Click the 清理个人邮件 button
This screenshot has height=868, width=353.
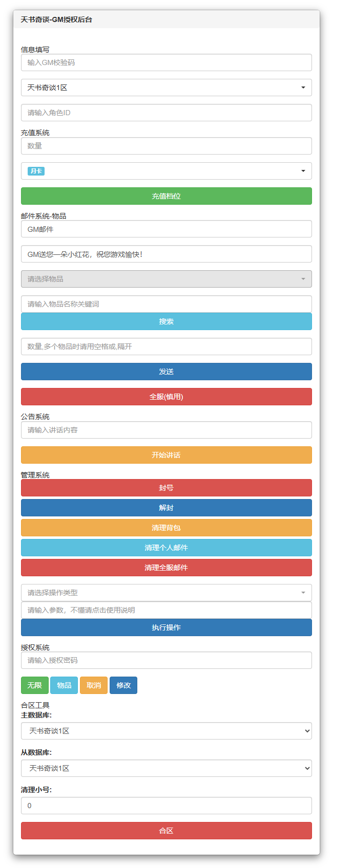click(x=166, y=548)
